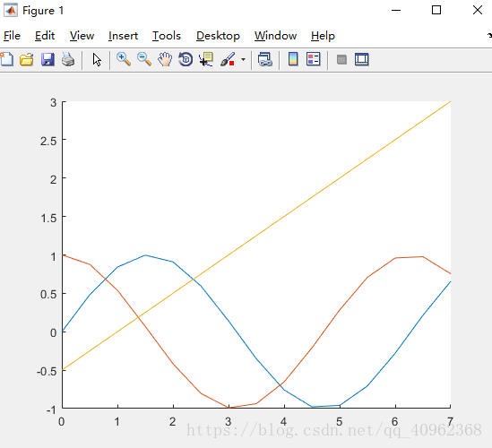Open the Tools menu
492x448 pixels.
pyautogui.click(x=167, y=36)
